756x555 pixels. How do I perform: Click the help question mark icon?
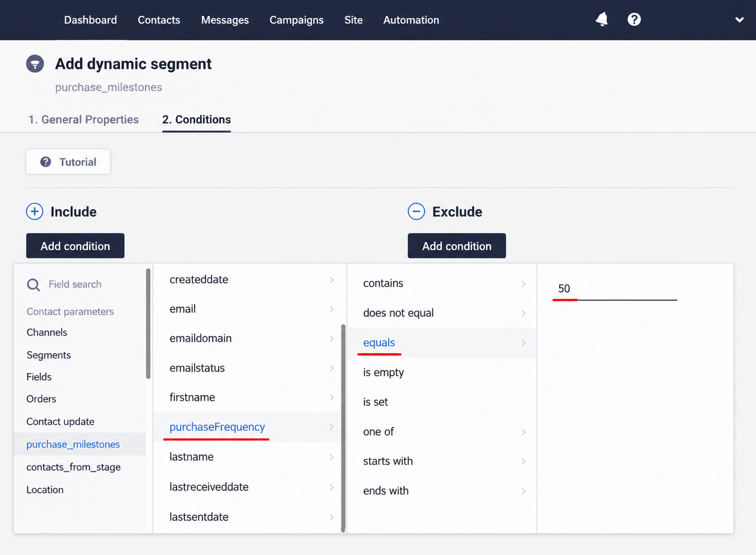coord(634,20)
